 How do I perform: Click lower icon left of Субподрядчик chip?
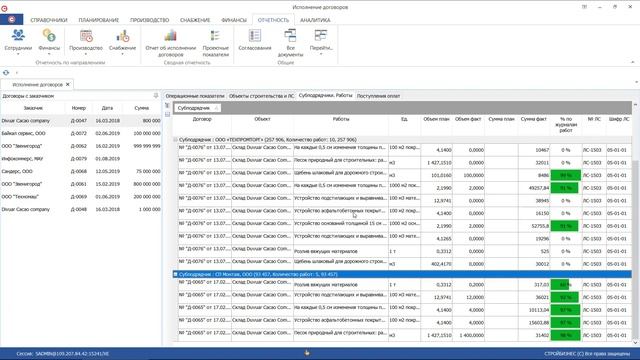pyautogui.click(x=167, y=114)
